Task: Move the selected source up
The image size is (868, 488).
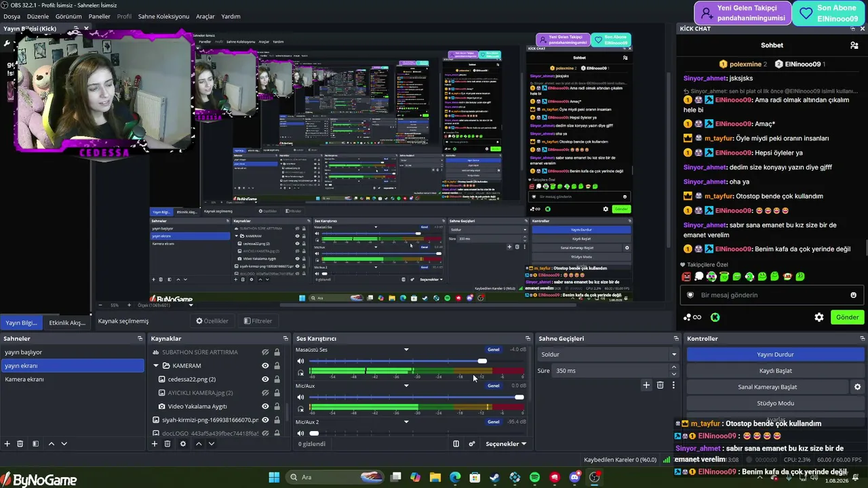Action: (x=199, y=444)
